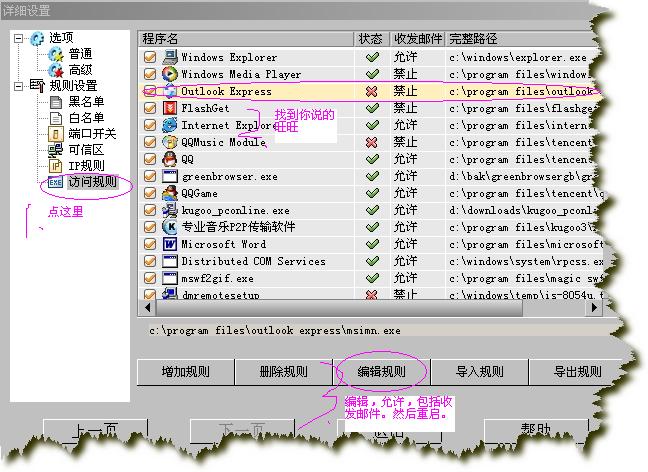This screenshot has height=472, width=648.
Task: Click the 可信区 network icon
Action: click(55, 150)
